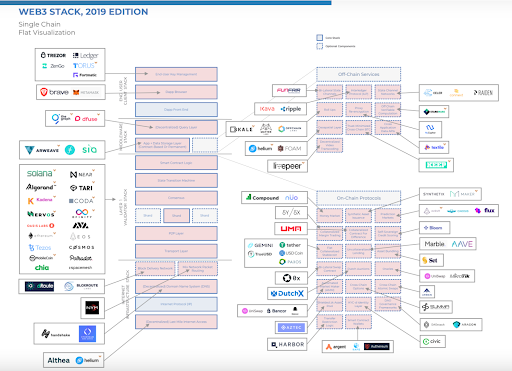Image resolution: width=512 pixels, height=371 pixels.
Task: Select the ripple logo
Action: pyautogui.click(x=291, y=109)
